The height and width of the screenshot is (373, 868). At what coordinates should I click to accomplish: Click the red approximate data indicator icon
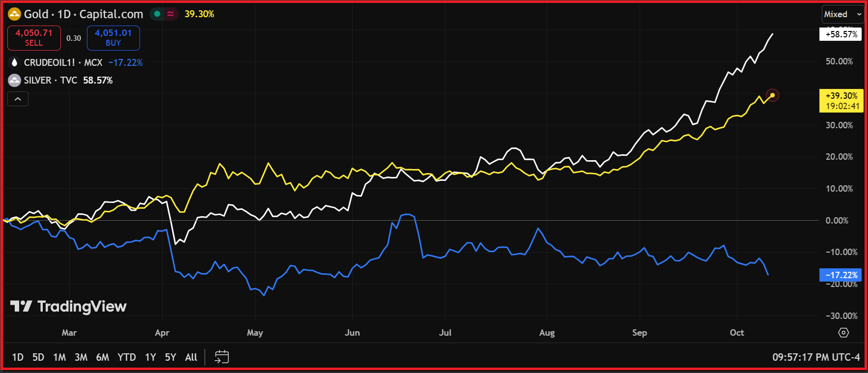point(170,14)
